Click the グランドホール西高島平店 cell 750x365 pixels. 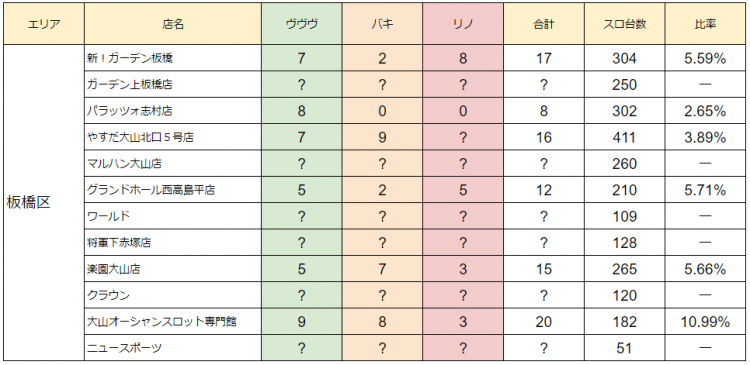click(173, 190)
